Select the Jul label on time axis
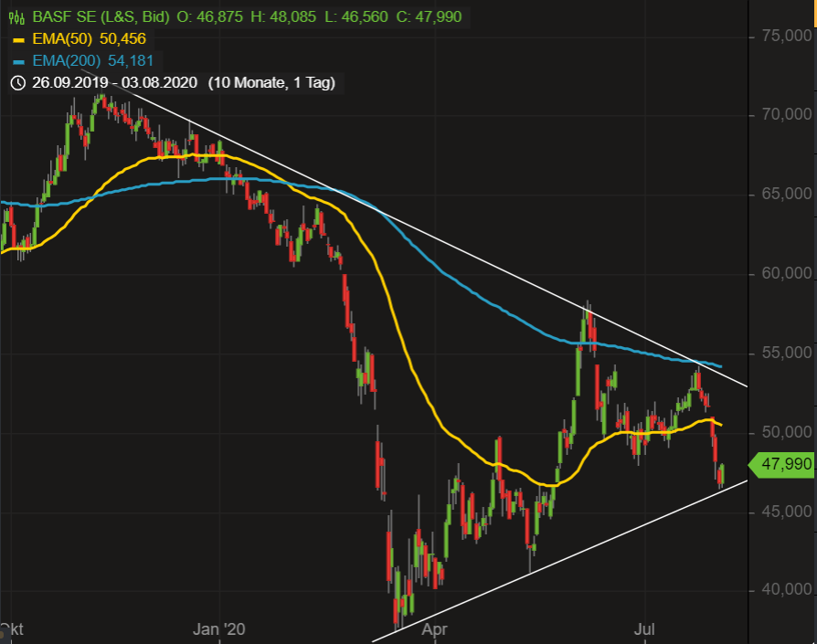This screenshot has width=817, height=644. point(644,629)
